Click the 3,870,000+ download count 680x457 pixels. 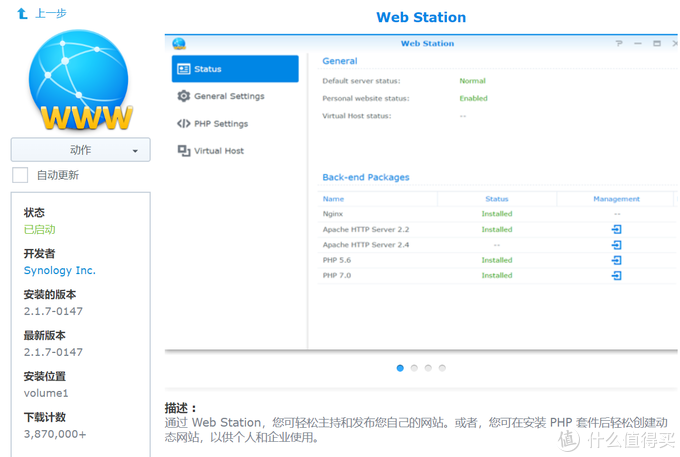tap(55, 434)
